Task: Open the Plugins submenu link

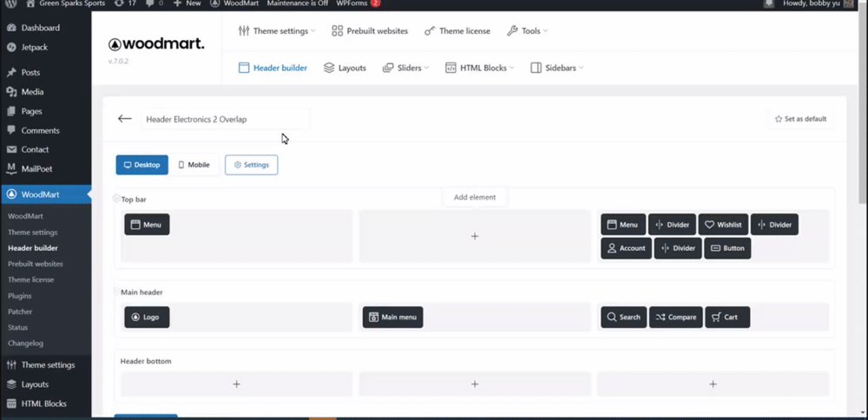Action: (20, 296)
